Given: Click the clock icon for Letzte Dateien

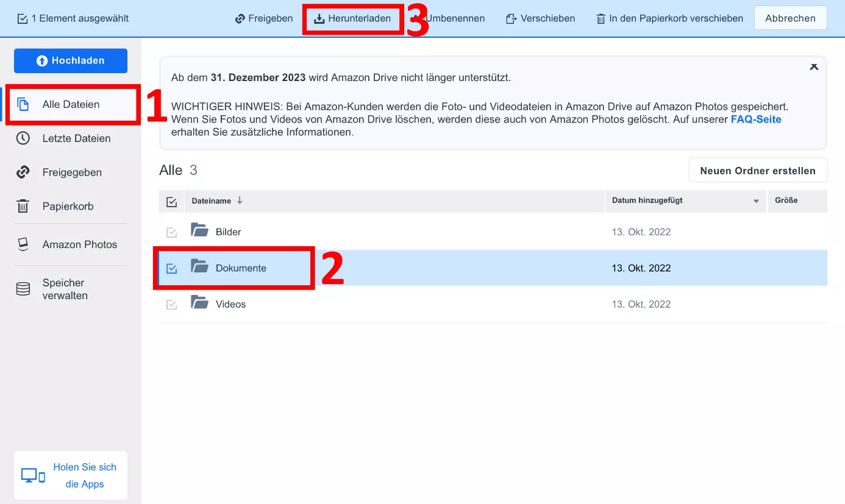Looking at the screenshot, I should tap(23, 138).
